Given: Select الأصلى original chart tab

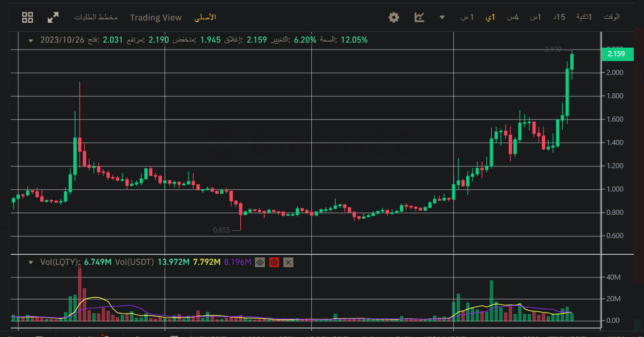Looking at the screenshot, I should point(205,17).
